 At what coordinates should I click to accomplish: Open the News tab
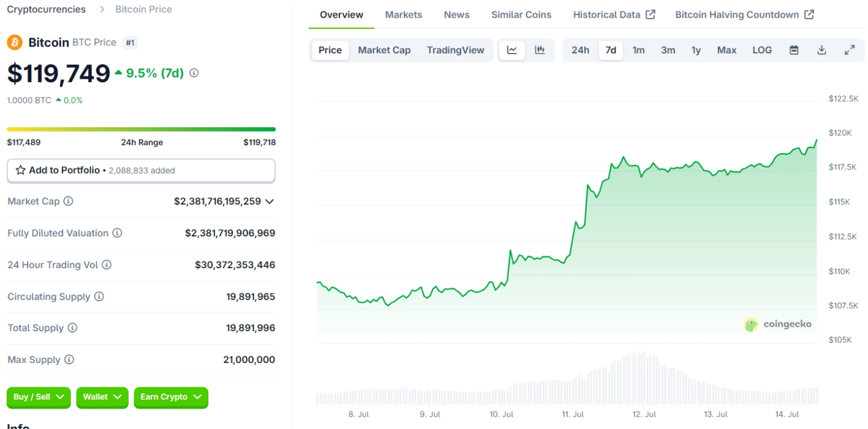[456, 15]
